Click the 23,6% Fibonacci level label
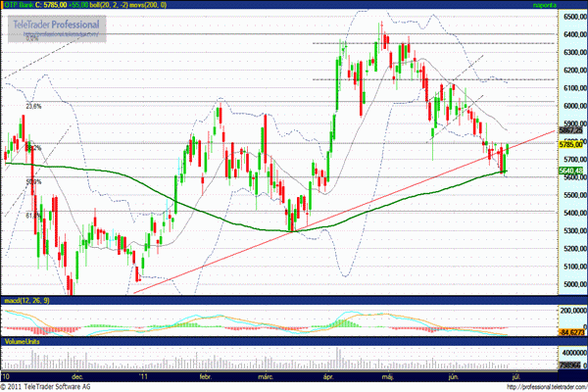Screen dimensions: 588x392 pos(34,105)
